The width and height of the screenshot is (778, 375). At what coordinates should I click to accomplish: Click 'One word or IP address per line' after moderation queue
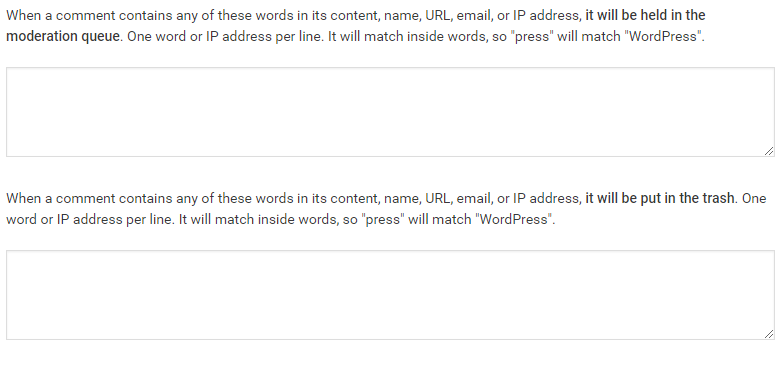[x=225, y=37]
